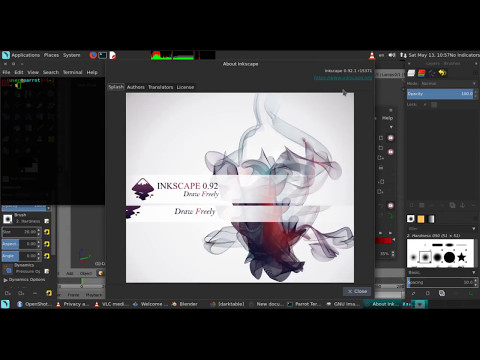Click the VLC cone tray icon
The image size is (480, 360).
pos(372,55)
